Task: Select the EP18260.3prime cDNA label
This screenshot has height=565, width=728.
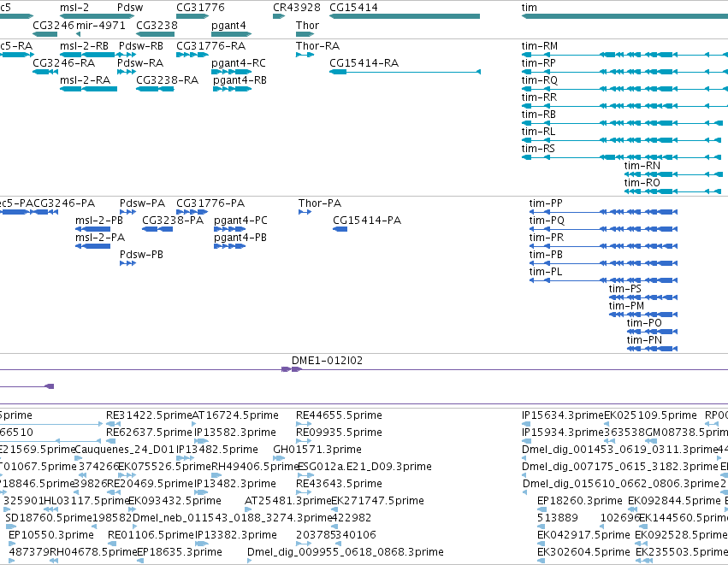Action: tap(579, 501)
